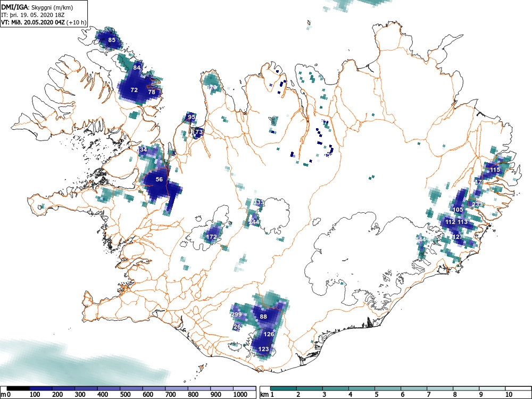Click the value 113 label
The height and width of the screenshot is (399, 532).
point(462,222)
